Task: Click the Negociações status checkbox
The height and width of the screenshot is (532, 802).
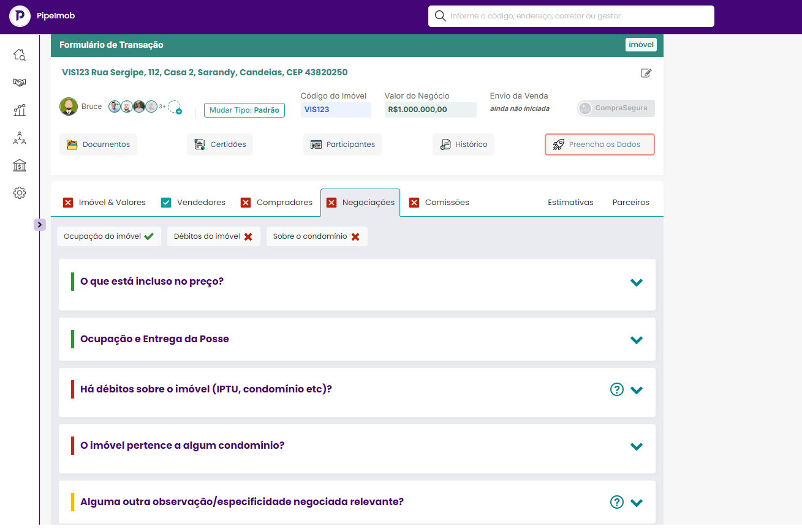Action: point(331,203)
